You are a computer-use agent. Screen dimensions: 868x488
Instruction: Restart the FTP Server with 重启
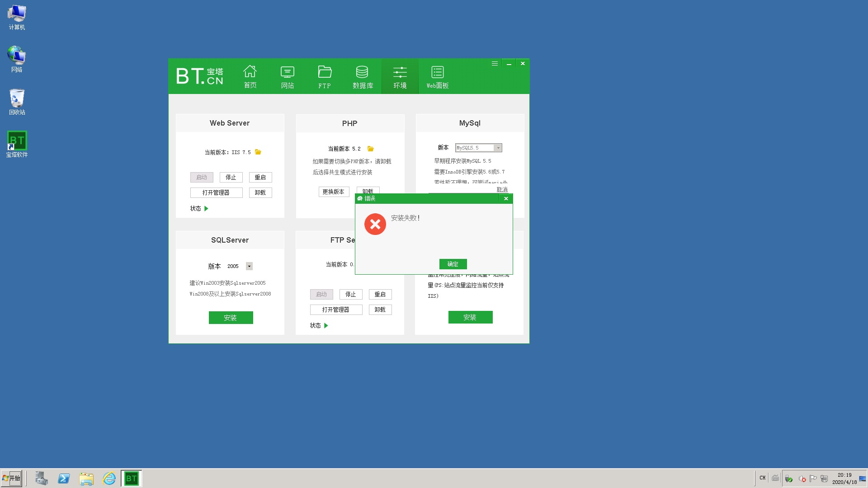click(x=380, y=294)
